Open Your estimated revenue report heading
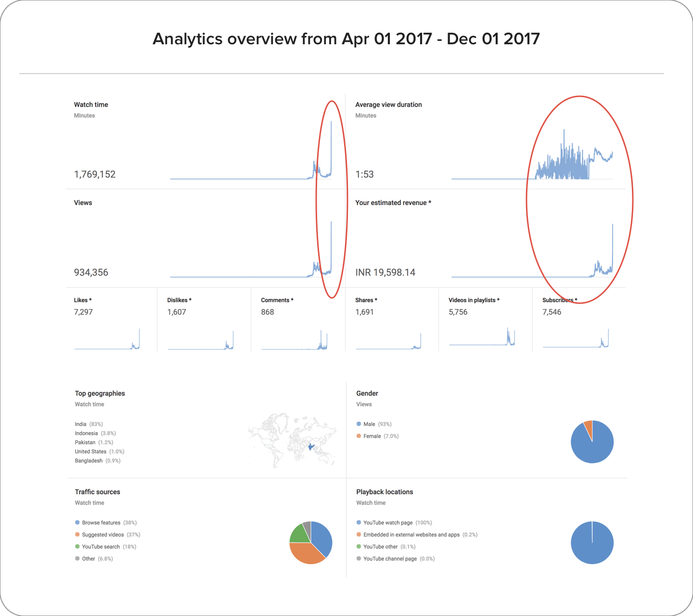The height and width of the screenshot is (616, 693). pyautogui.click(x=393, y=203)
